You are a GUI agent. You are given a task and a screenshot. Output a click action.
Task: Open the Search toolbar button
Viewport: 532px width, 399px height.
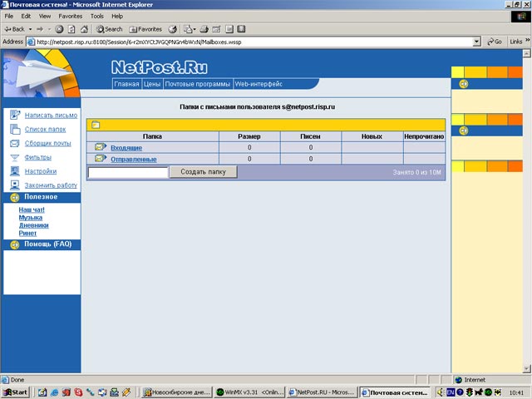109,29
